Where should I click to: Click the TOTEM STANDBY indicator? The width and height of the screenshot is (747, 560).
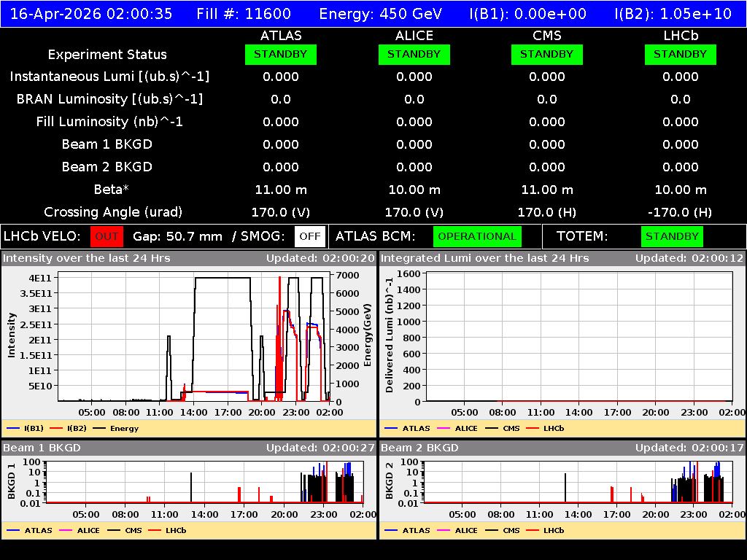(671, 236)
